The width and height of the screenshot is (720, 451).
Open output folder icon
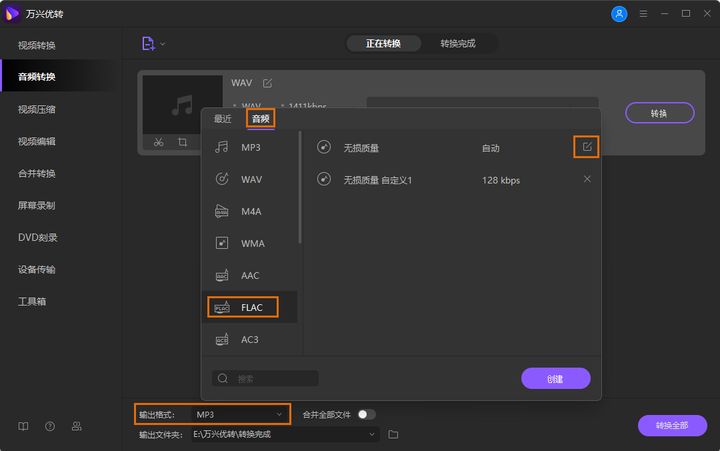[393, 434]
